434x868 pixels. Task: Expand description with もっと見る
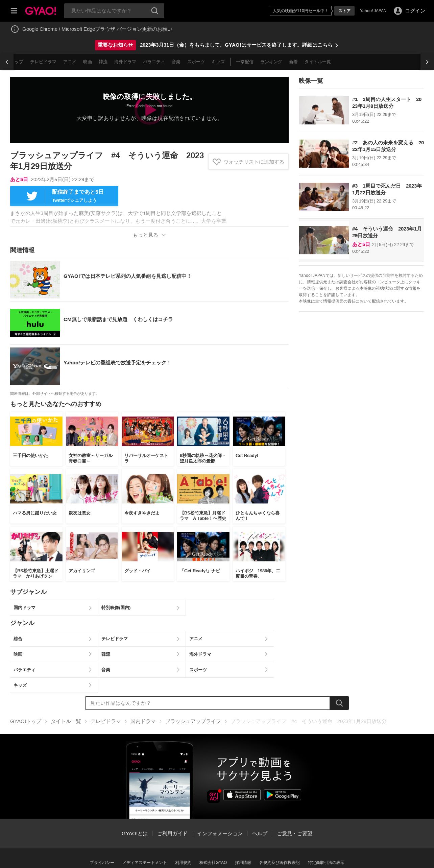tap(149, 235)
